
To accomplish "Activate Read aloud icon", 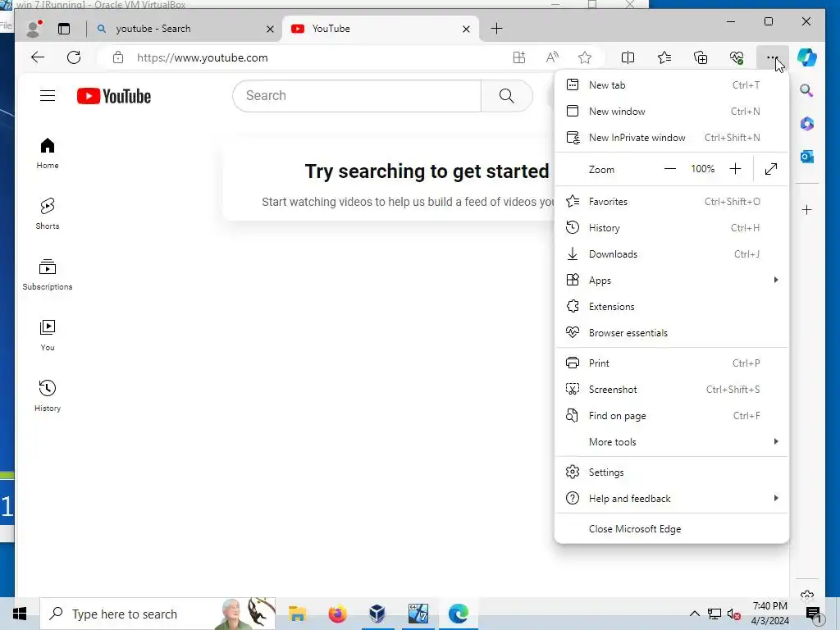I will point(552,57).
